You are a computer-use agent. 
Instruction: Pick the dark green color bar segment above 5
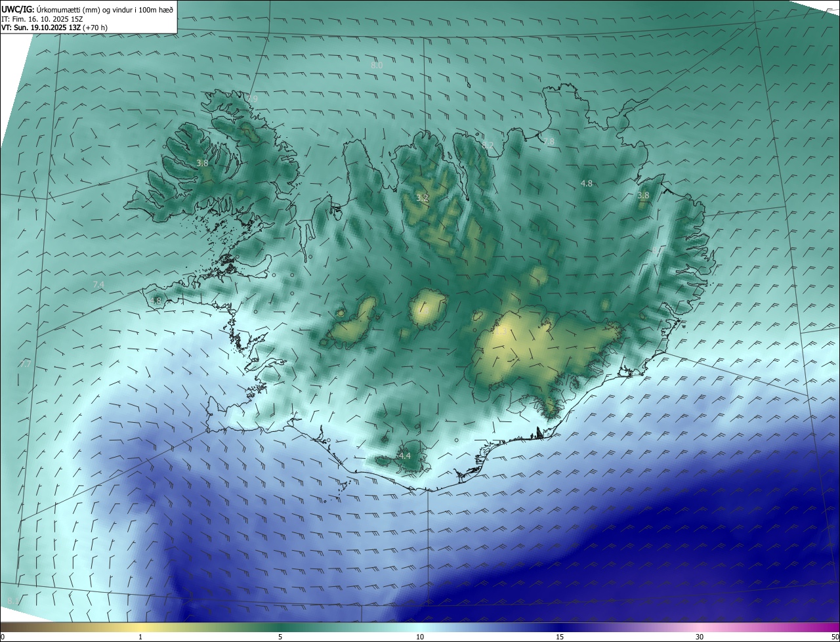(280, 628)
